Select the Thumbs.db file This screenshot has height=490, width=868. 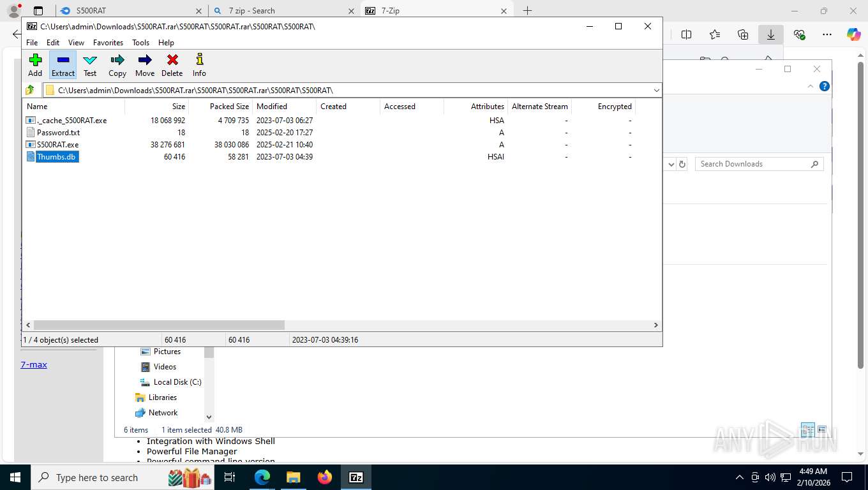pyautogui.click(x=57, y=156)
